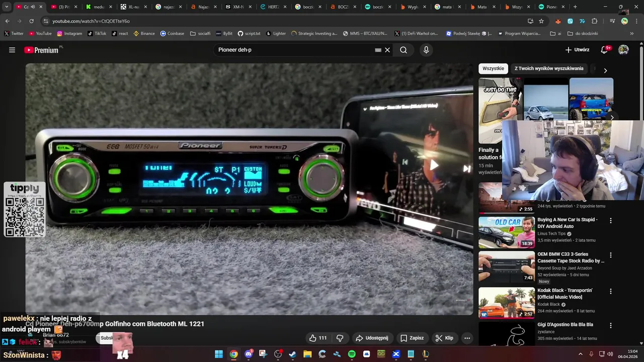Open the Gigi D'Agostino Bla Bla Bla video title
The image size is (644, 362).
click(565, 325)
